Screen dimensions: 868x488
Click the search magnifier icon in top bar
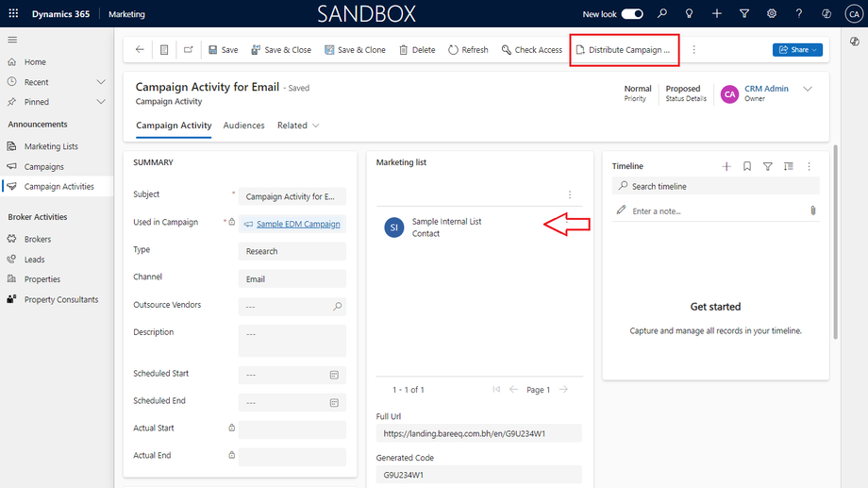point(662,13)
